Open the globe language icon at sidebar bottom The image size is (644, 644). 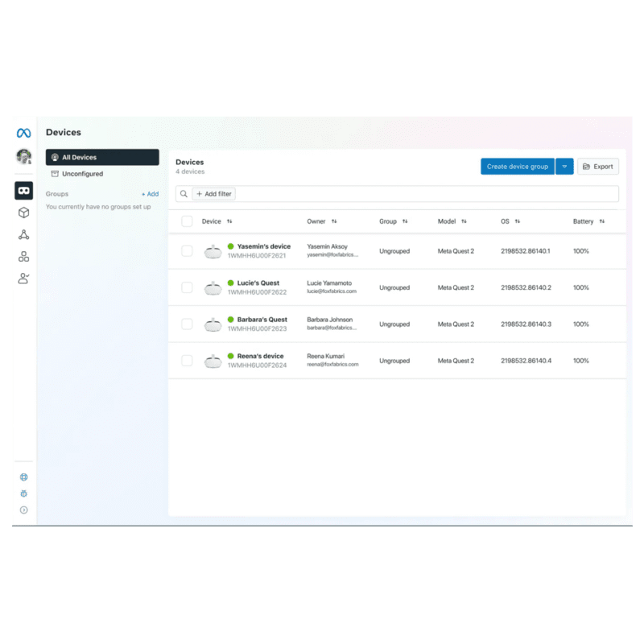pos(23,477)
